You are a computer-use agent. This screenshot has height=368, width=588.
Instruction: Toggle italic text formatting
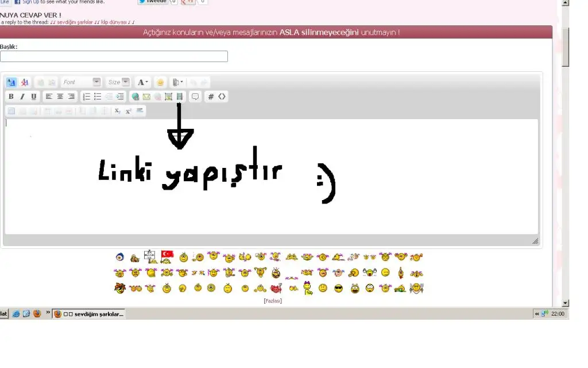pos(22,97)
